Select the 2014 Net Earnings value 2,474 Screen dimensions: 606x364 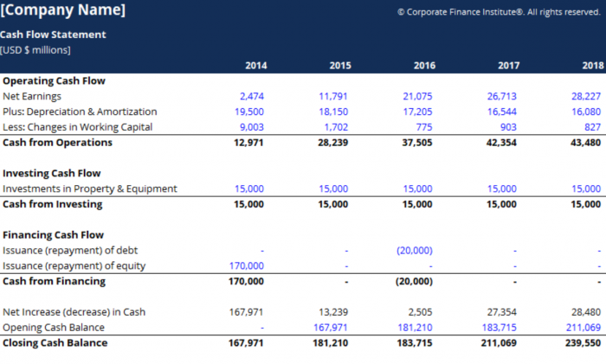[251, 96]
